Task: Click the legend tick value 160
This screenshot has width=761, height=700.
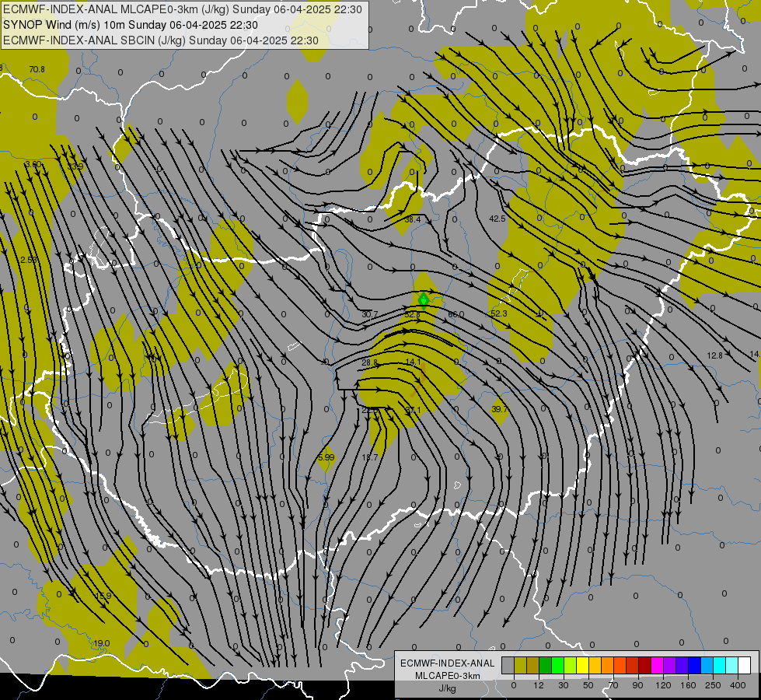Action: [x=688, y=685]
